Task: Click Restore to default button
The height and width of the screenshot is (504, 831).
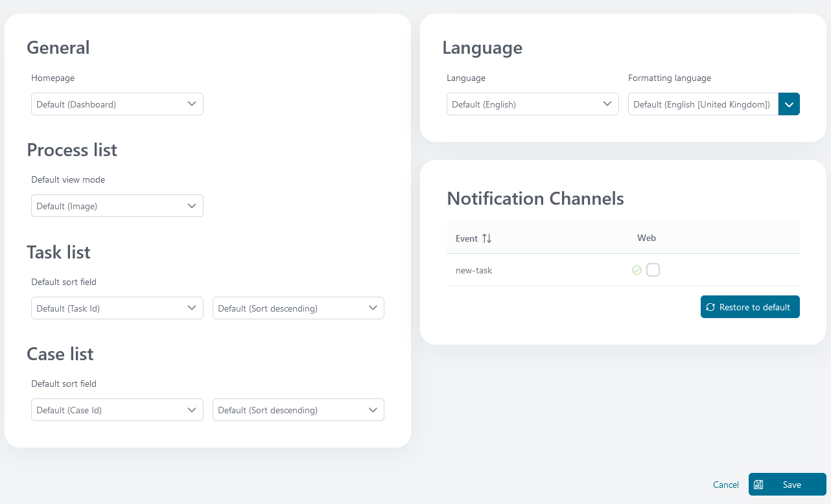Action: pyautogui.click(x=750, y=307)
